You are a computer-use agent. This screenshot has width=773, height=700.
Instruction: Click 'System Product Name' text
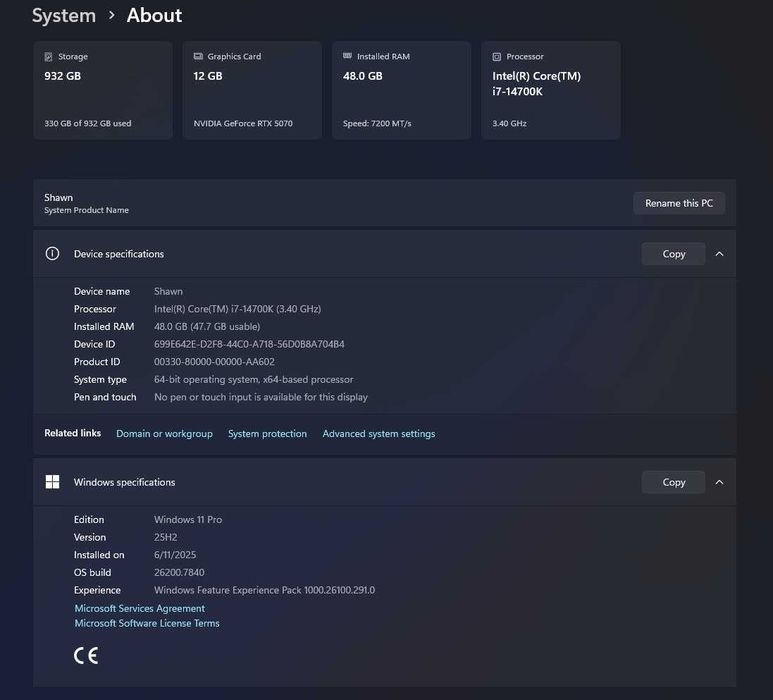(x=86, y=210)
